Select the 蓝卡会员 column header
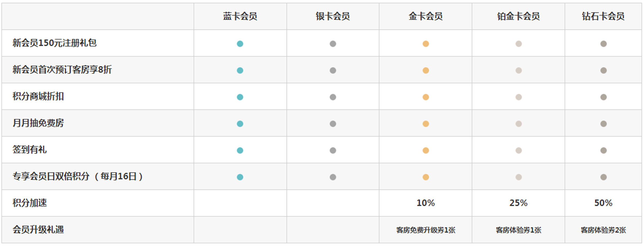Screen dimensions: 644x246 240,17
